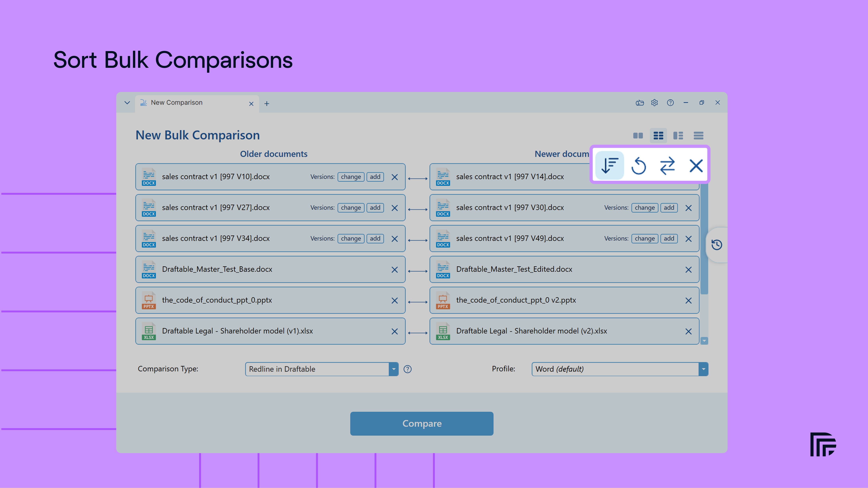
Task: Open the Profile dropdown arrow
Action: [703, 369]
